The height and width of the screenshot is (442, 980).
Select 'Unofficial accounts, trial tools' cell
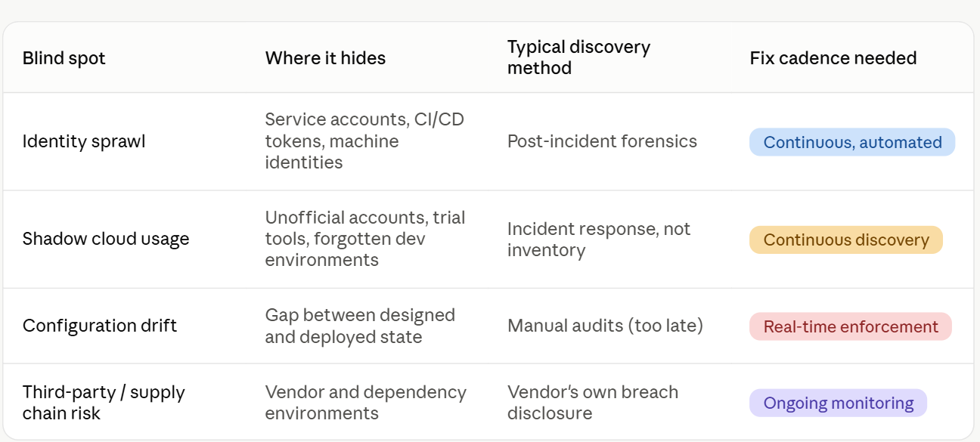tap(365, 239)
